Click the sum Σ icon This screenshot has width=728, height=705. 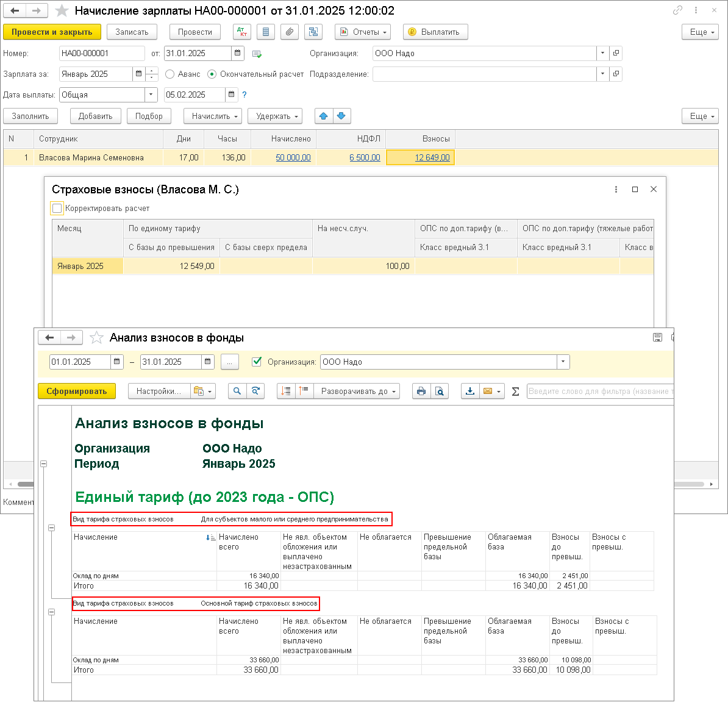coord(515,392)
